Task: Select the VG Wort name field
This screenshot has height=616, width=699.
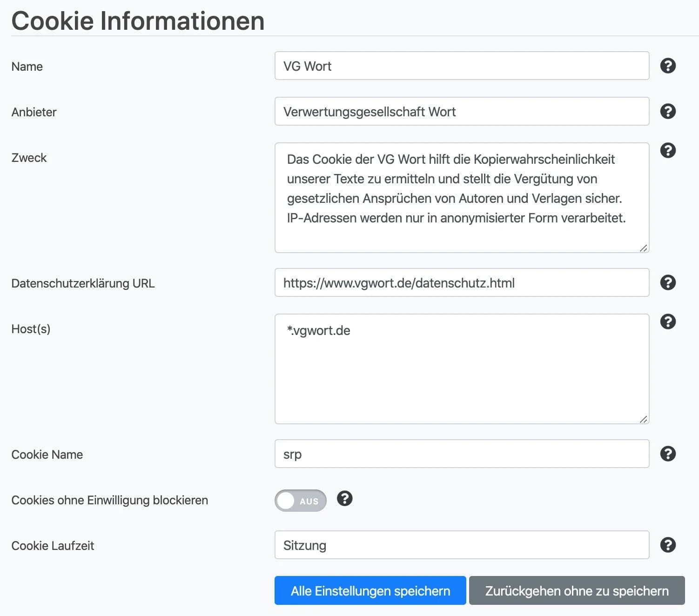Action: point(462,66)
